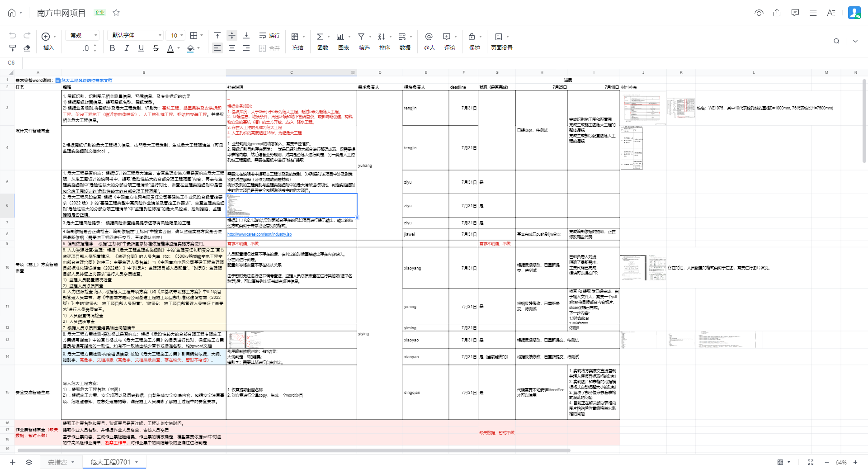The width and height of the screenshot is (868, 469).
Task: Toggle center horizontal alignment
Action: coord(232,48)
